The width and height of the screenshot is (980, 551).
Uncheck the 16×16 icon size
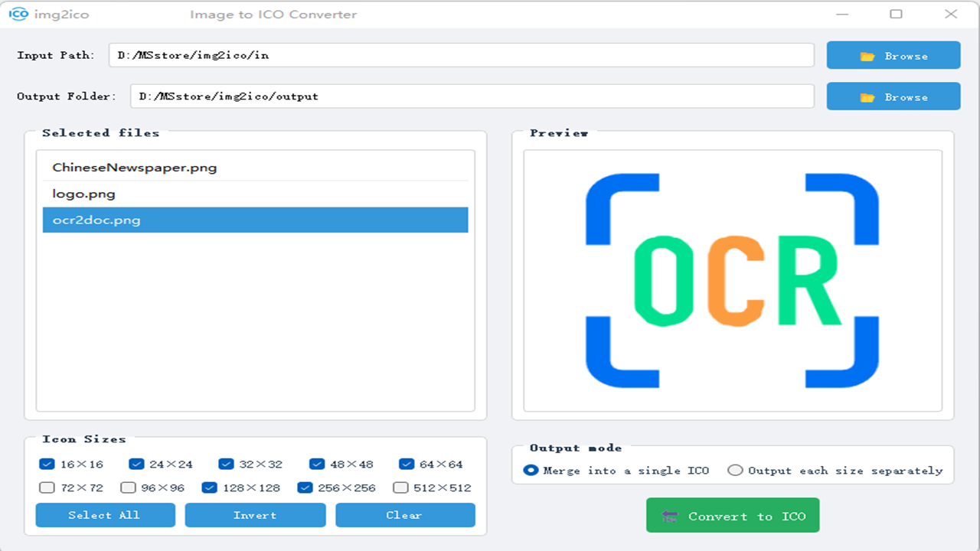point(47,464)
